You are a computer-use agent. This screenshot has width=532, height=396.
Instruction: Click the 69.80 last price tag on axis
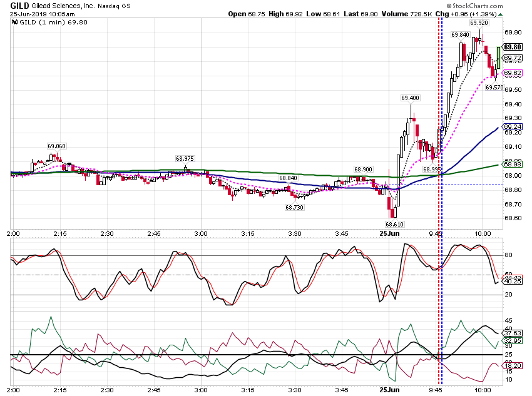(513, 47)
